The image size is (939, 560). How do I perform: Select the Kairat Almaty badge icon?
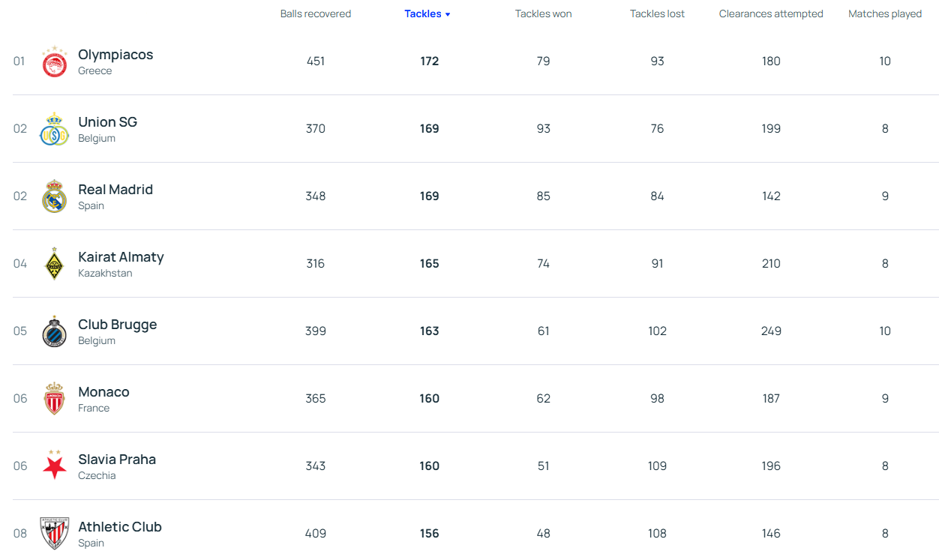click(x=54, y=264)
